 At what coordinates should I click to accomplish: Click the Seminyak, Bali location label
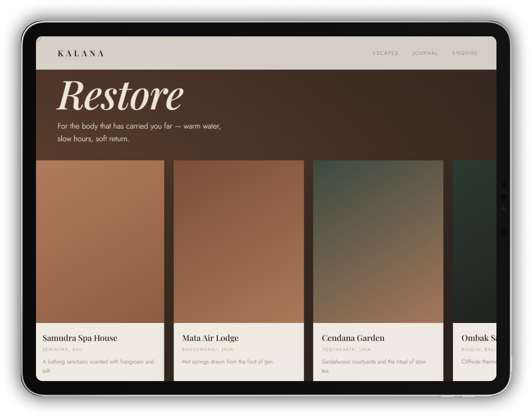[x=63, y=349]
